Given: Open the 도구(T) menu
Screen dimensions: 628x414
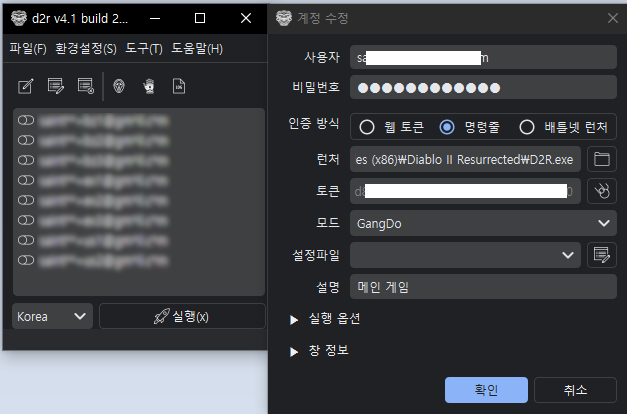Looking at the screenshot, I should (x=144, y=49).
